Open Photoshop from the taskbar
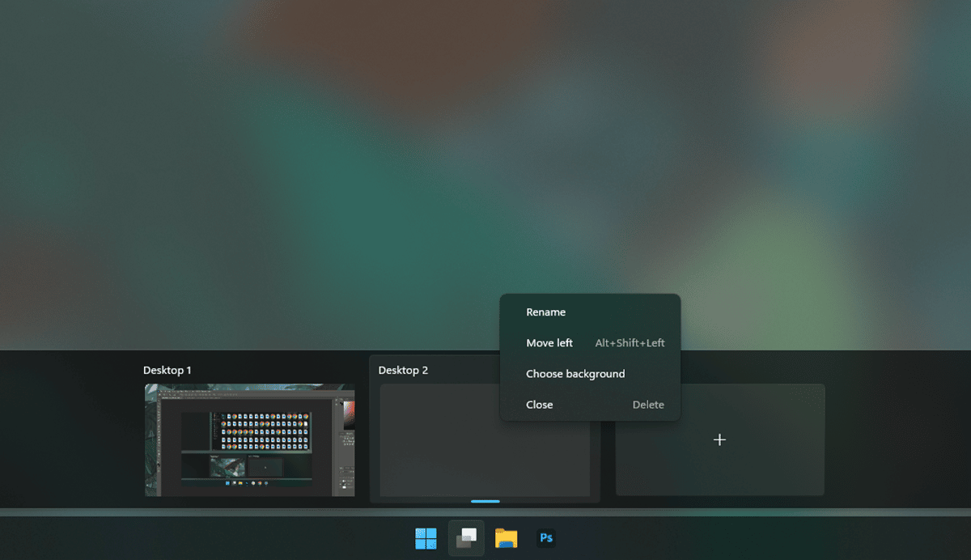971x560 pixels. 546,538
